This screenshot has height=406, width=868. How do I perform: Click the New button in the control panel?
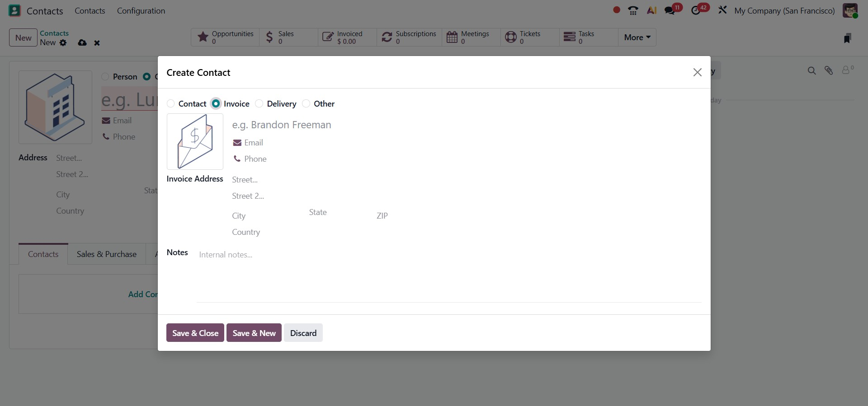(23, 37)
